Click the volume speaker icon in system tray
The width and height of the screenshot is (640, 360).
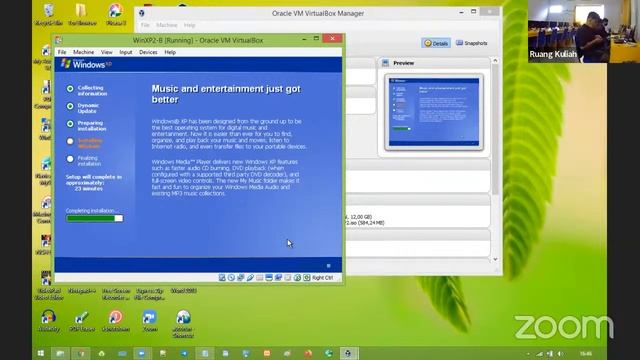pyautogui.click(x=560, y=353)
